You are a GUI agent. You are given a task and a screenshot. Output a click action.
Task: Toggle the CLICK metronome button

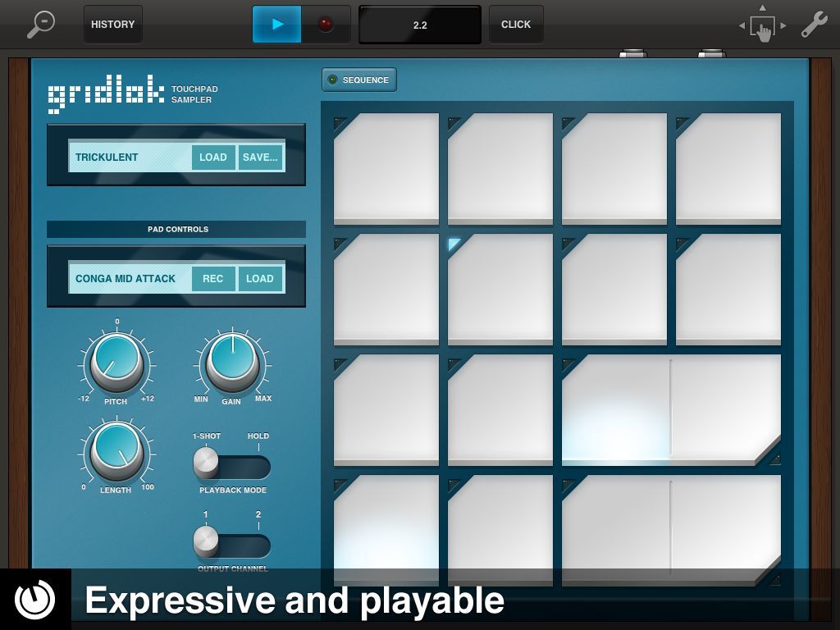pos(516,24)
